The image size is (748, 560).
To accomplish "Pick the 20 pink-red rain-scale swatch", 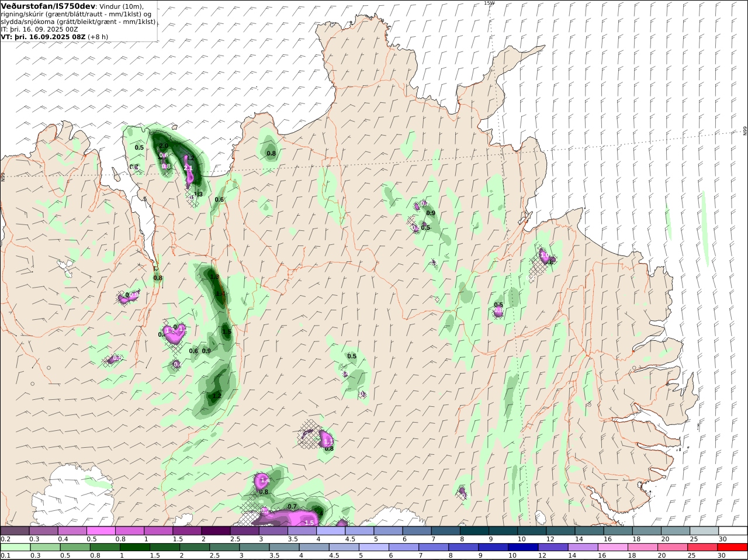I will 673,547.
